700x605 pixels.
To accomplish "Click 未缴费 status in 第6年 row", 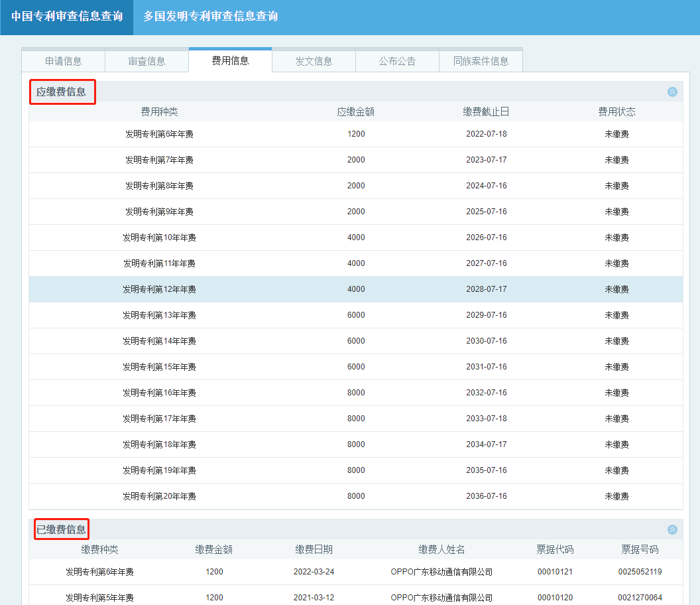I will [617, 134].
